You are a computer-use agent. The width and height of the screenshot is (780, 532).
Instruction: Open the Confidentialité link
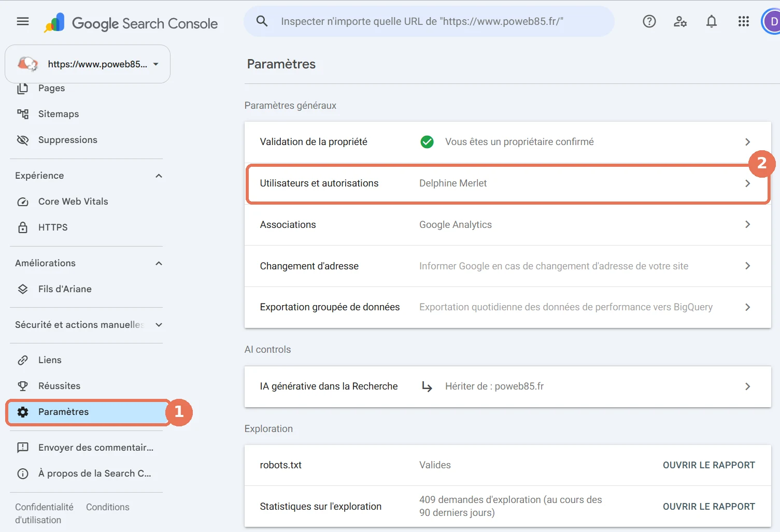click(x=44, y=507)
